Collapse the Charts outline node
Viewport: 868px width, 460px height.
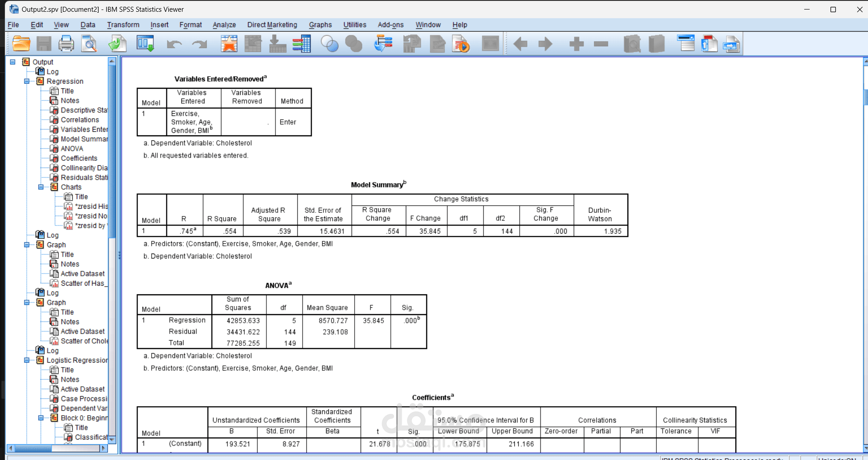click(x=41, y=187)
